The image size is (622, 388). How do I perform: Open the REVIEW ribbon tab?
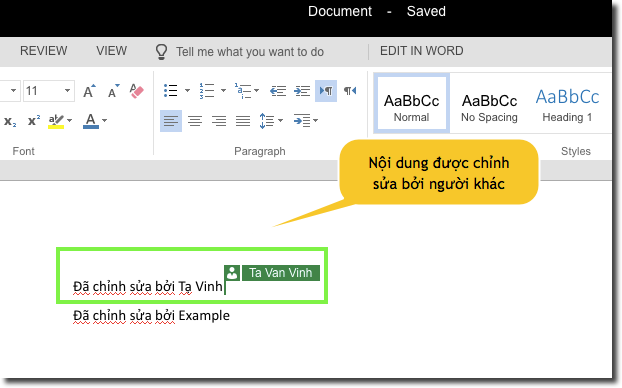44,51
